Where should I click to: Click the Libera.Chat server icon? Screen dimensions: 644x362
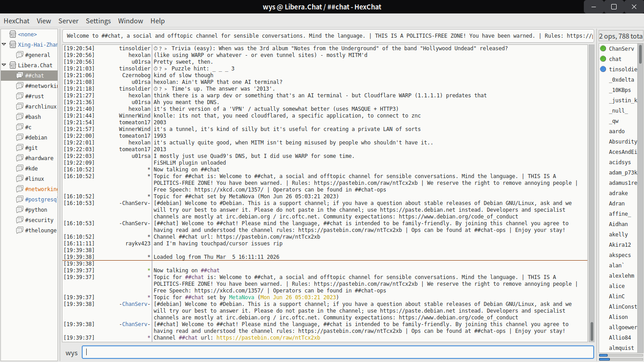[x=12, y=65]
